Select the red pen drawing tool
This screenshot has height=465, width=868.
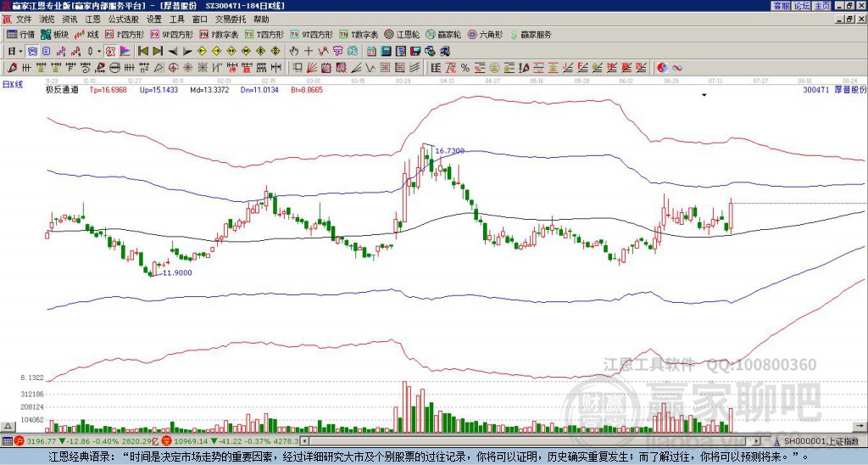point(12,68)
